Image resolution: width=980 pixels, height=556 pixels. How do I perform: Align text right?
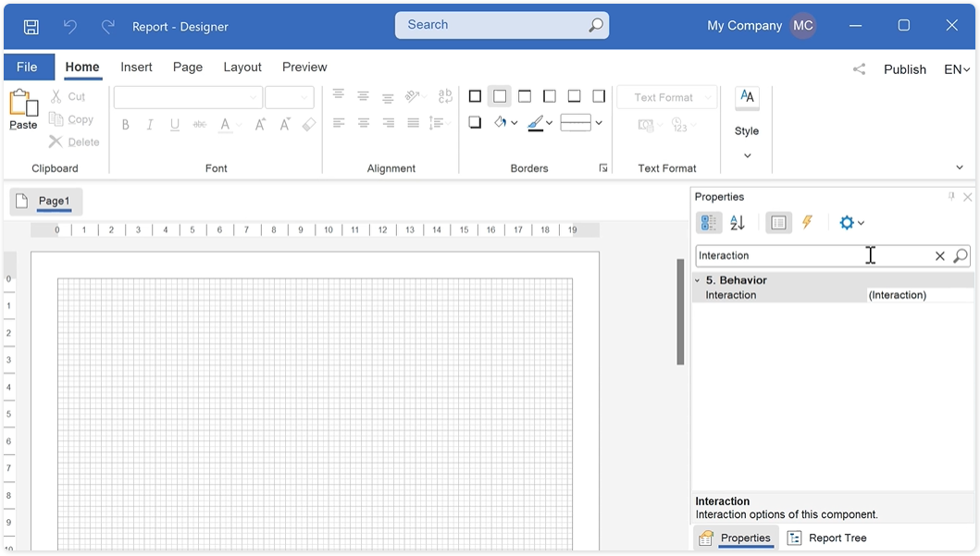click(x=388, y=123)
